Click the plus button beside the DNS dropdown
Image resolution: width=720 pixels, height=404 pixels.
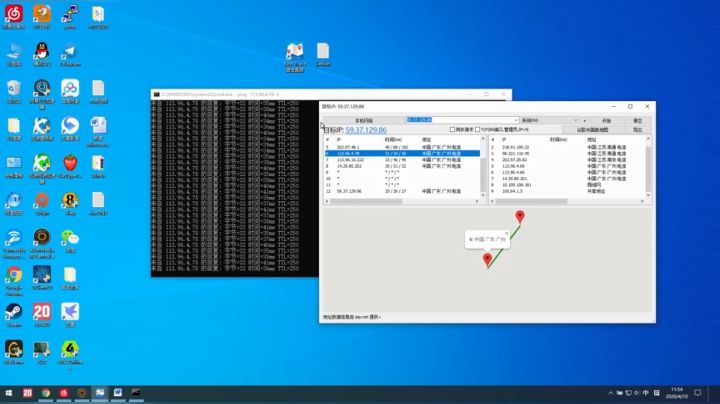(x=584, y=120)
